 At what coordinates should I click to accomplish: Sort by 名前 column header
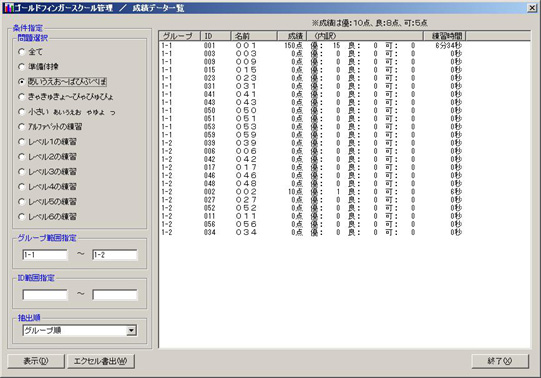[x=254, y=36]
